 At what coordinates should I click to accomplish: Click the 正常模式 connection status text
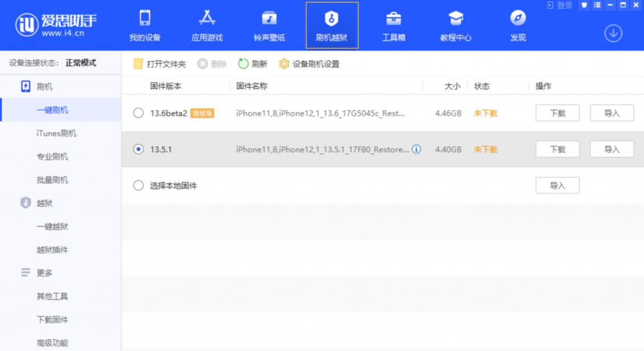(x=81, y=63)
